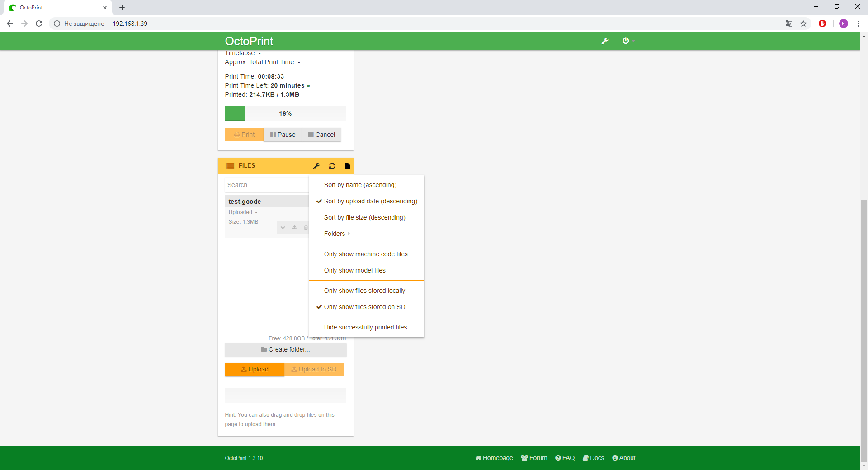Viewport: 868px width, 470px height.
Task: Click the 16% print progress bar
Action: (285, 113)
